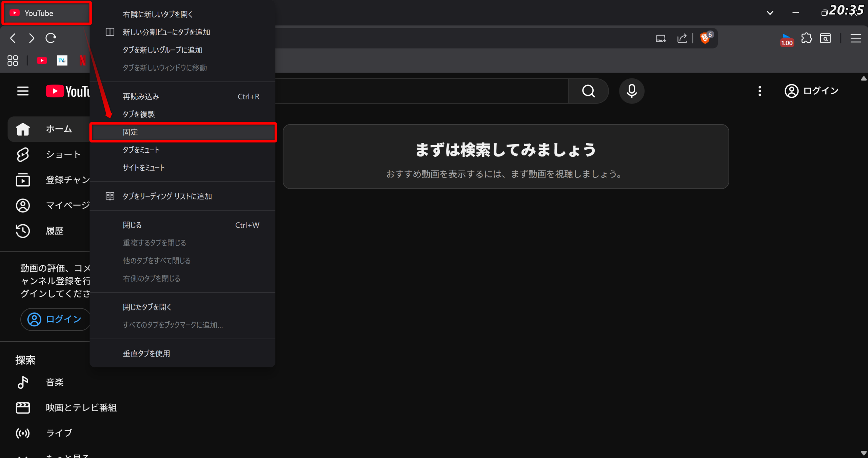Open TVer bookmark icon in bookmarks bar
This screenshot has height=458, width=868.
click(x=62, y=61)
